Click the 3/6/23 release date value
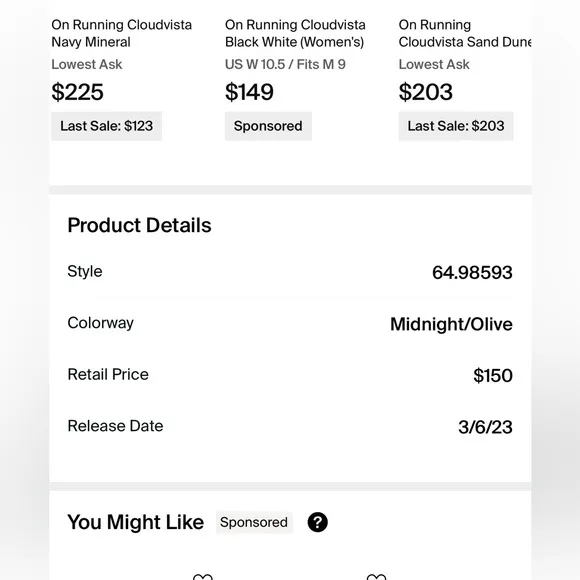 (x=485, y=427)
